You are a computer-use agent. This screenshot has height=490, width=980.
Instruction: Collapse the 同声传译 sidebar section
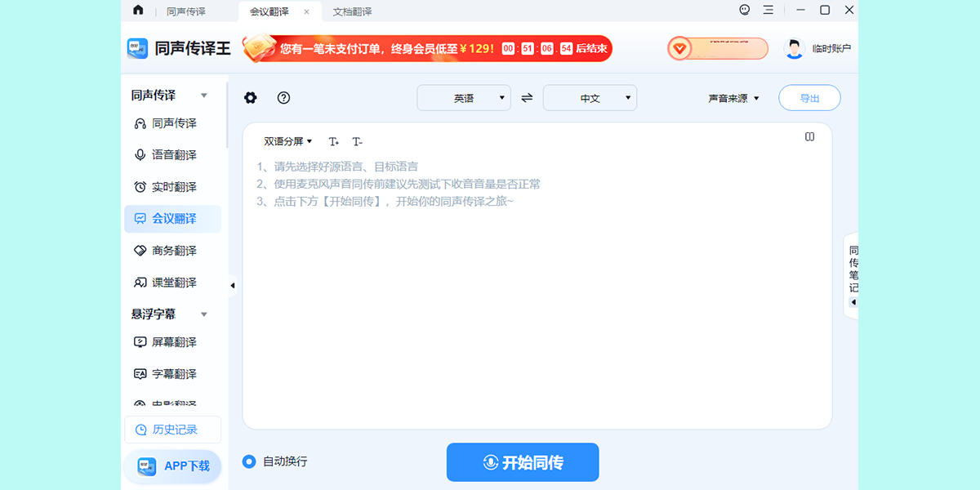(x=204, y=96)
